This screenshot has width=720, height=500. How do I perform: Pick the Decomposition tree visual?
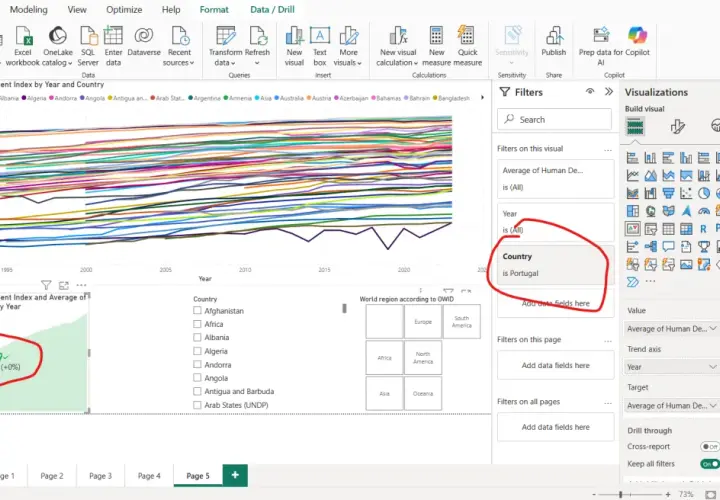tap(650, 247)
